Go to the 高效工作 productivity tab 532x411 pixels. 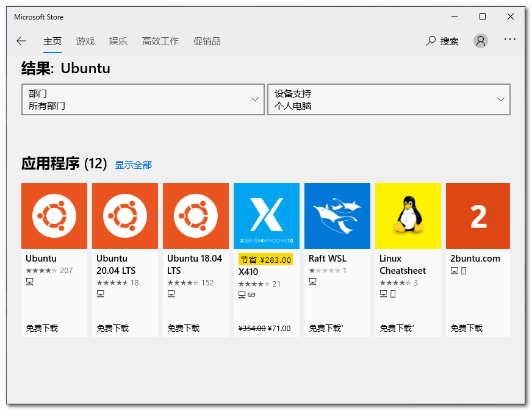pos(160,41)
